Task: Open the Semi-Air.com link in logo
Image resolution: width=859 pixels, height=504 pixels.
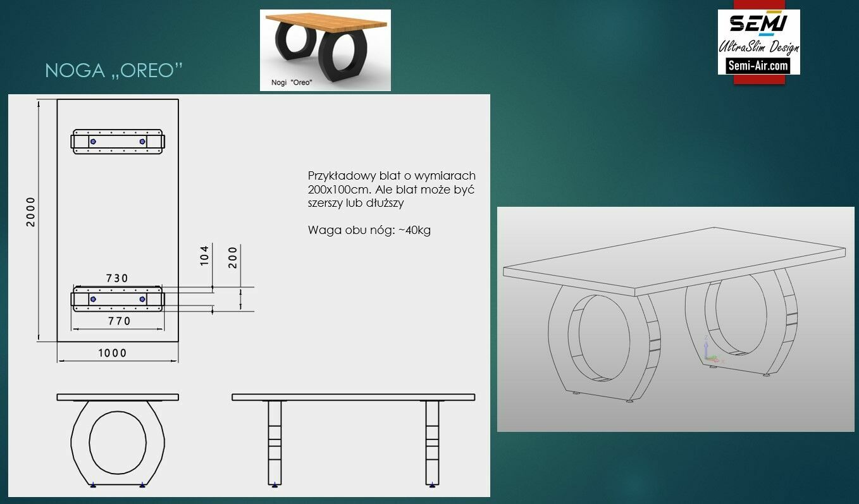Action: (758, 65)
